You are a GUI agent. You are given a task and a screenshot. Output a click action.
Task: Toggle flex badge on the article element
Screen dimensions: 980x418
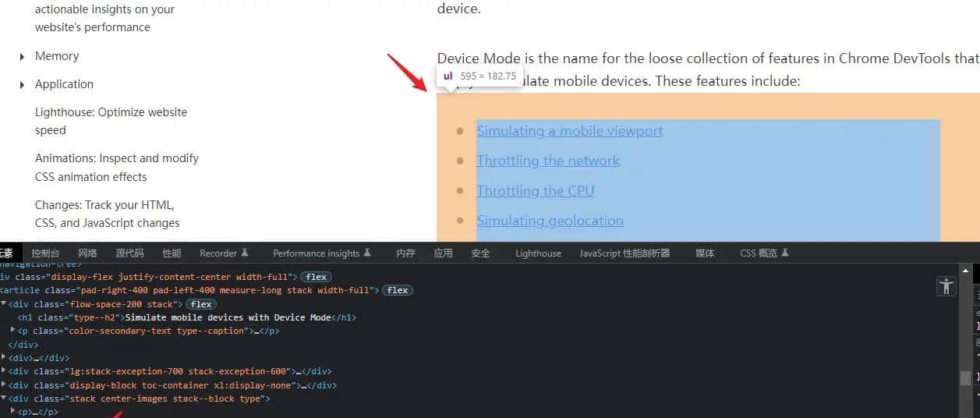(x=398, y=290)
